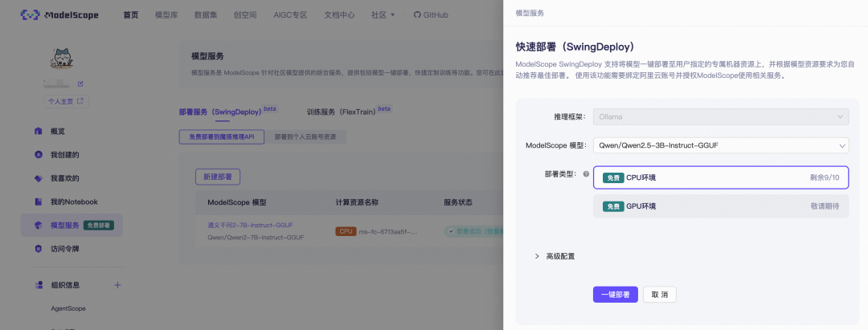Select the 免费 GPU环境 deployment type
868x330 pixels.
tap(721, 206)
